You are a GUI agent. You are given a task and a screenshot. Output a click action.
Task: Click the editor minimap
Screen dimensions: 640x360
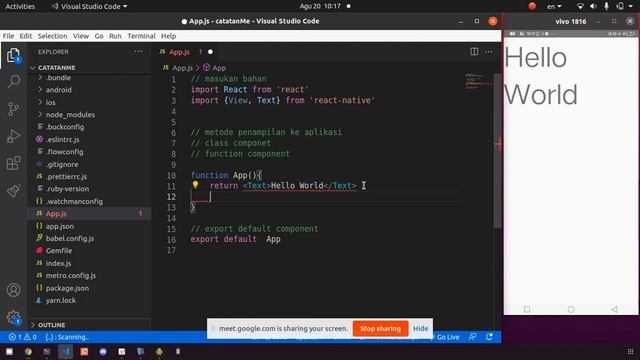[x=479, y=82]
